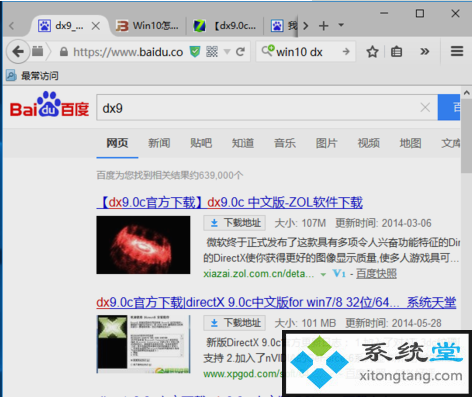
Task: Open the list all tabs dropdown
Action: coord(341,25)
